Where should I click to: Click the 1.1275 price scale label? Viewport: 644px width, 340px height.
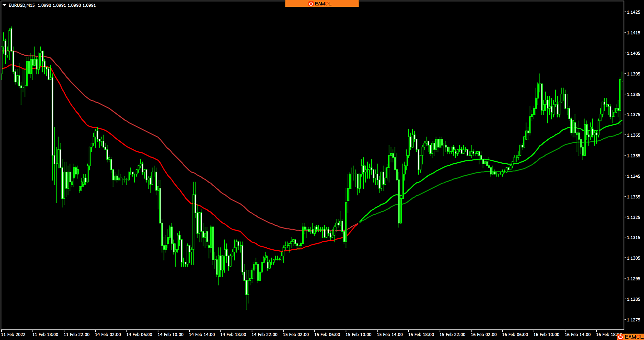tap(633, 320)
